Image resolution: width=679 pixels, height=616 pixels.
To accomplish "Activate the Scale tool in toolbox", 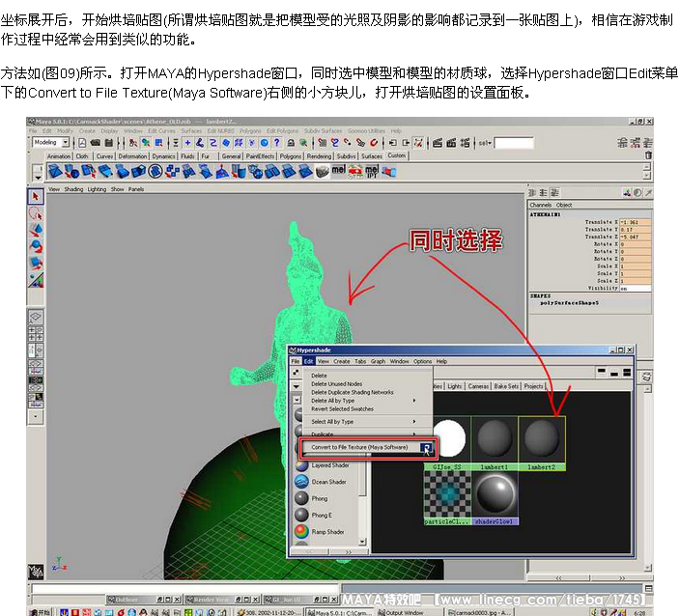I will click(36, 263).
